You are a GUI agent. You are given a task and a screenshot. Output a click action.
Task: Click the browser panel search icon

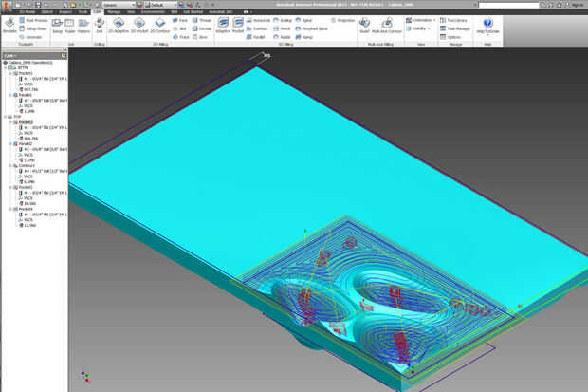[64, 56]
